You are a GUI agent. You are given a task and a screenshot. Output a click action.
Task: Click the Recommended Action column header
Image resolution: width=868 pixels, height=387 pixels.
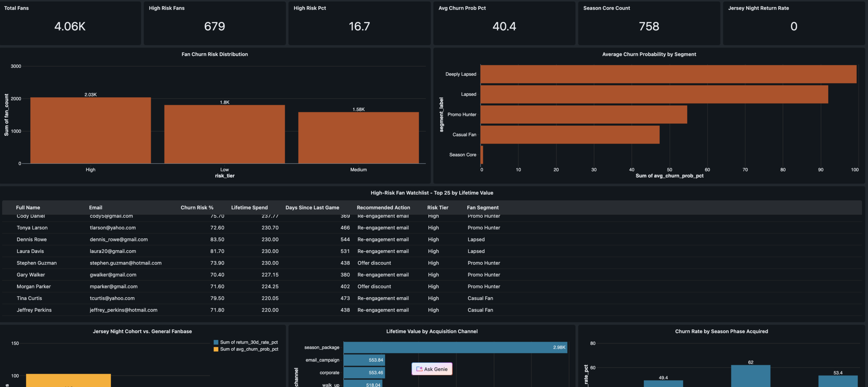(383, 208)
